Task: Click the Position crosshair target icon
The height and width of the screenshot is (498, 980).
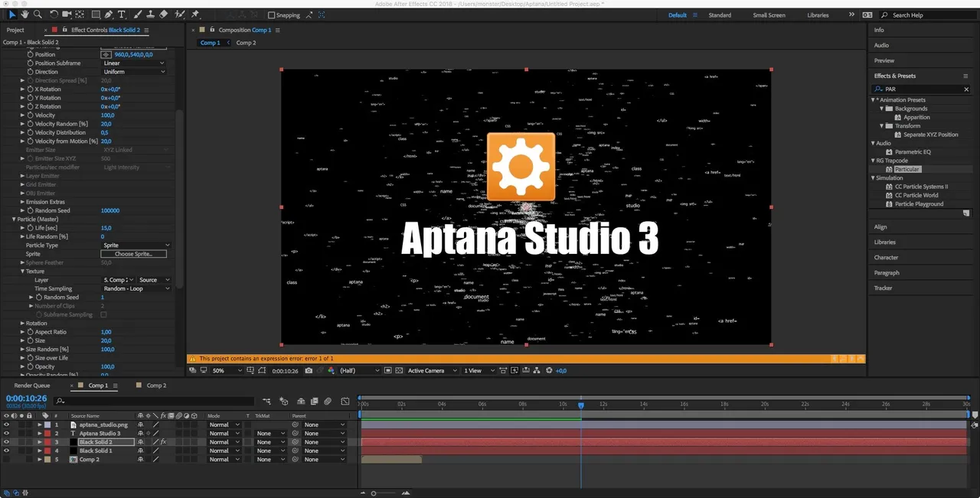Action: 106,54
